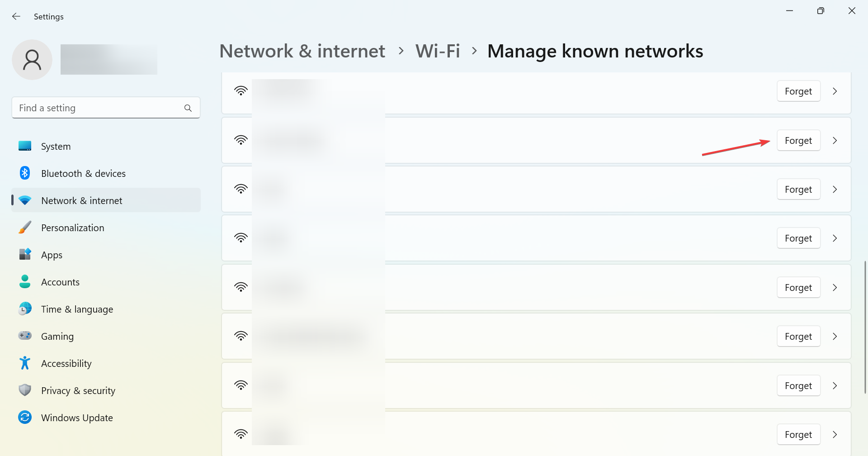
Task: Go to Apps settings
Action: coord(52,255)
